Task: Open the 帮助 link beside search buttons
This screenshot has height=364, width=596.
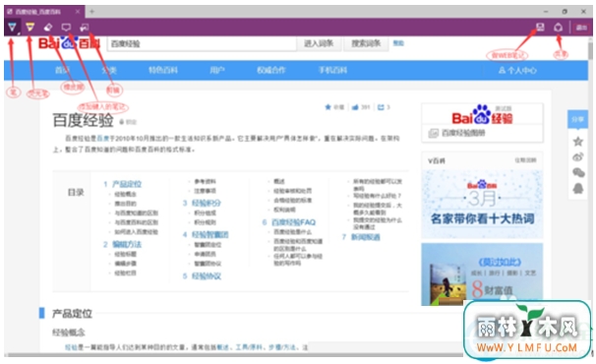Action: [x=398, y=43]
